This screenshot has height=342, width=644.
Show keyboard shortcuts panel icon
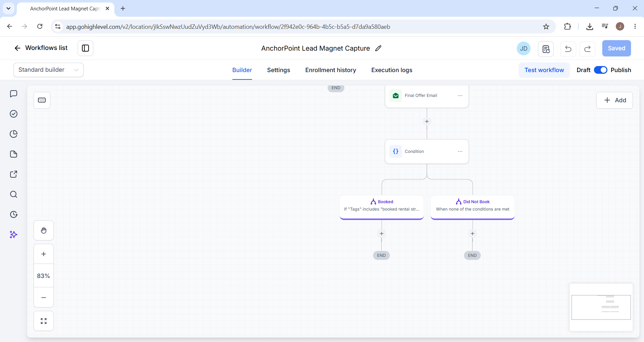click(42, 100)
